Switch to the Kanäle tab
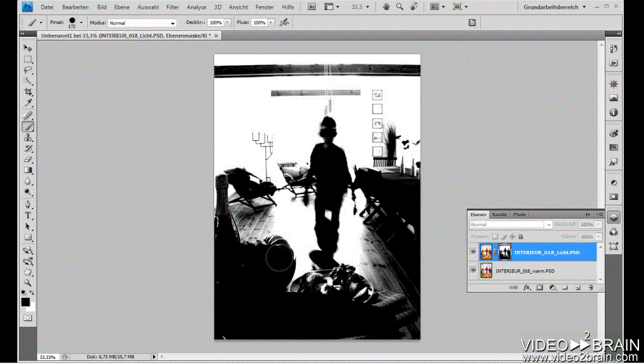 click(499, 214)
